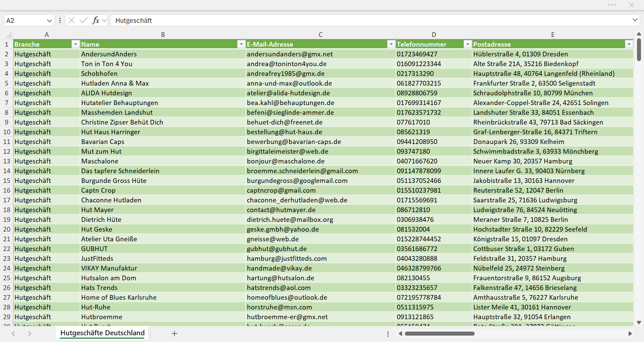Select column C header
Screen dimensions: 644x342
click(x=321, y=35)
